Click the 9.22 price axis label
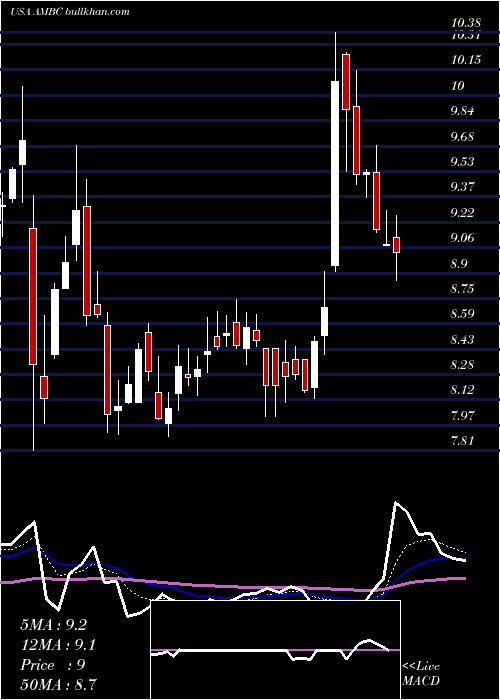The width and height of the screenshot is (500, 700). coord(463,212)
